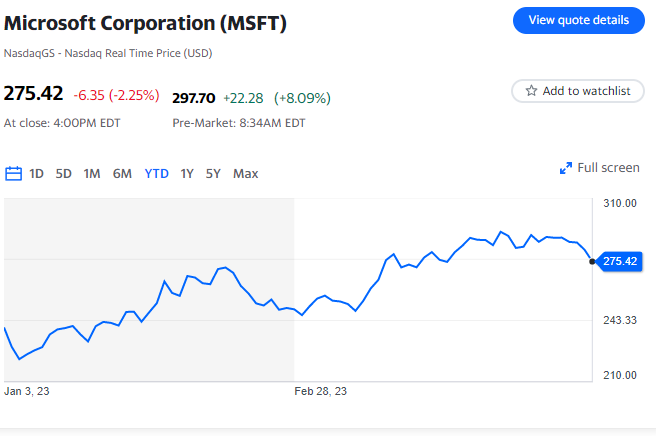Image resolution: width=656 pixels, height=436 pixels.
Task: Select the 1D chart range
Action: [x=36, y=173]
